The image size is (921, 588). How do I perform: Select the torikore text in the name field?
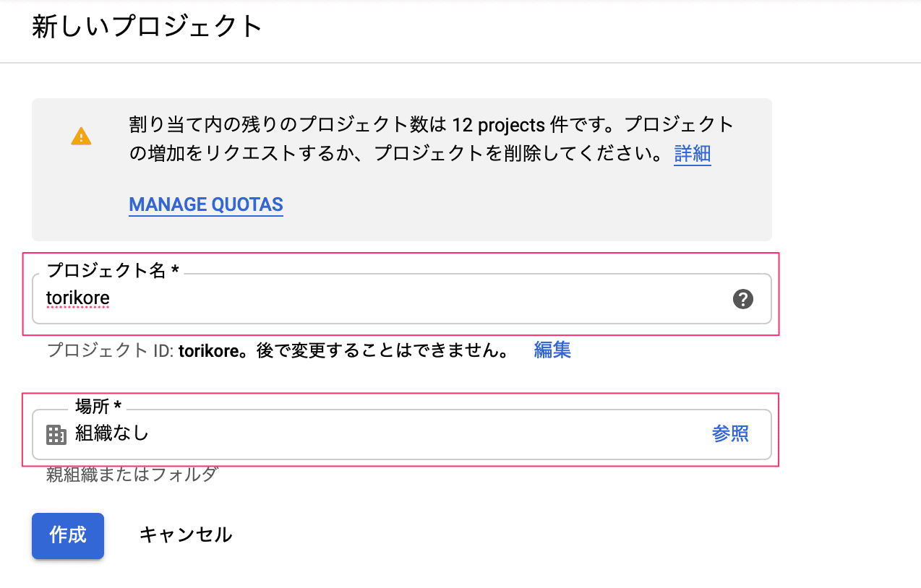point(77,298)
